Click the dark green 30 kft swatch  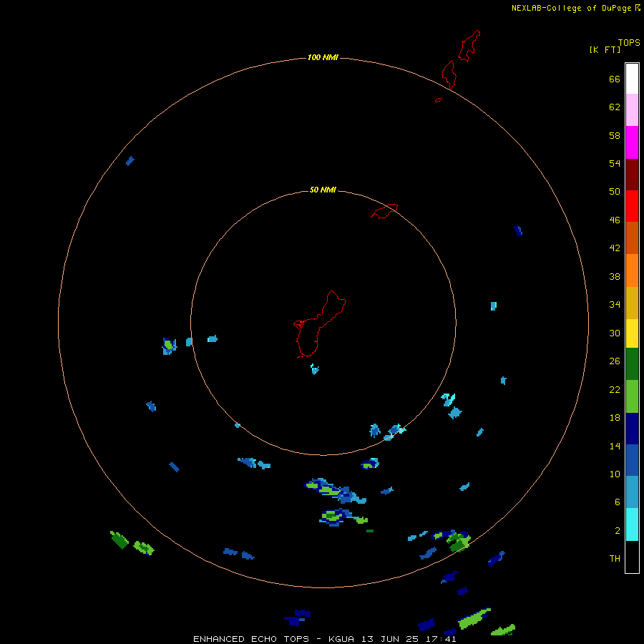(x=632, y=364)
